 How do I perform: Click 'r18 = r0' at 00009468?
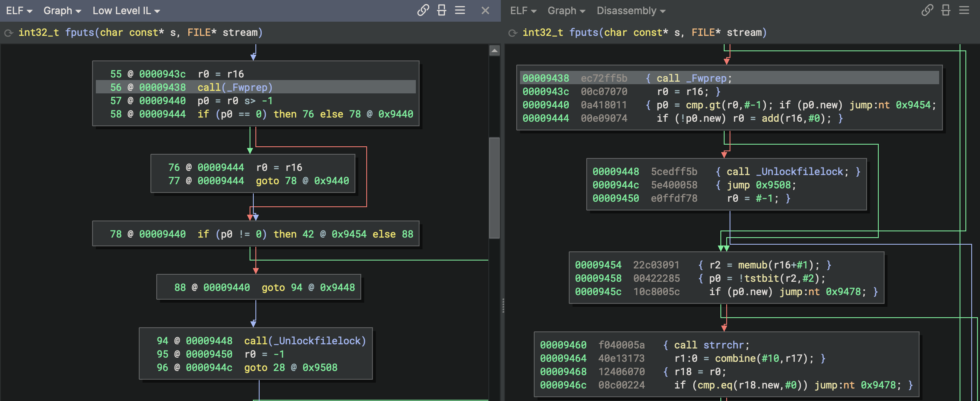(x=700, y=372)
